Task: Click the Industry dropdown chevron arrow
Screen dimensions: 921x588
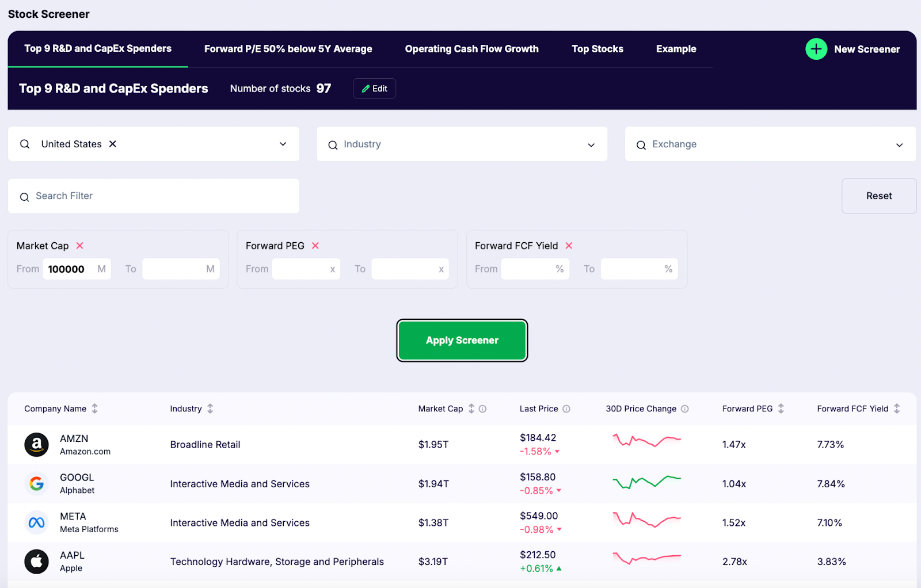Action: (x=591, y=145)
